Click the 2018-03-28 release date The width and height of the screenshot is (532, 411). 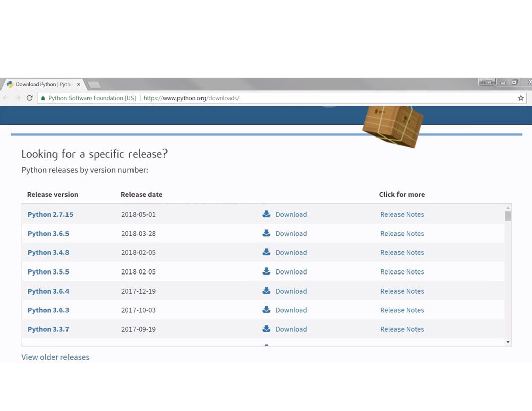139,234
